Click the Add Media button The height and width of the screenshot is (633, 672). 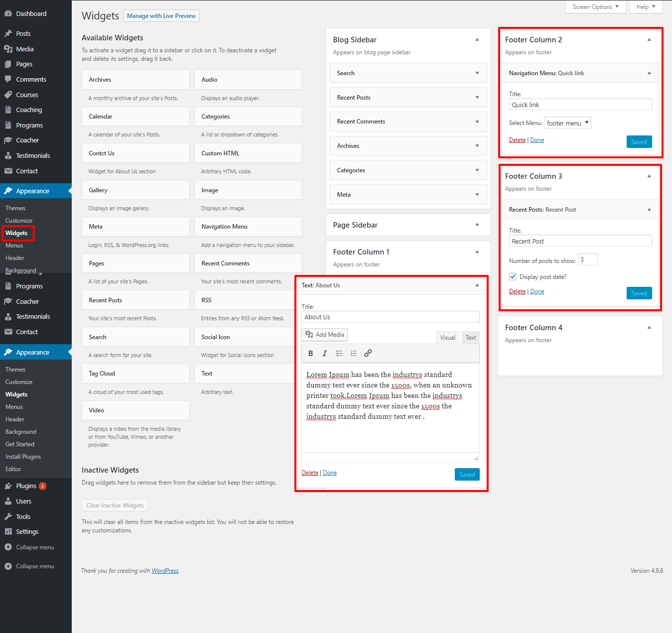point(325,335)
